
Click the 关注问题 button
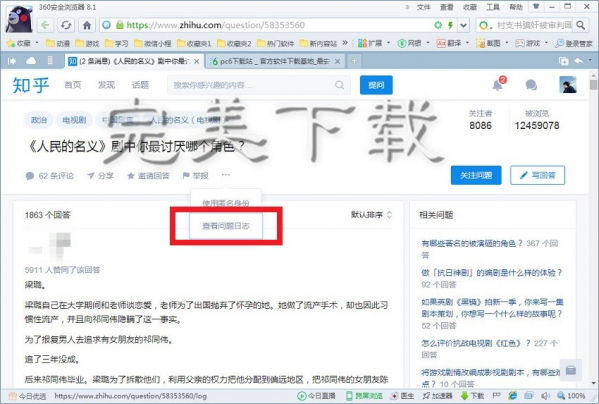click(476, 175)
